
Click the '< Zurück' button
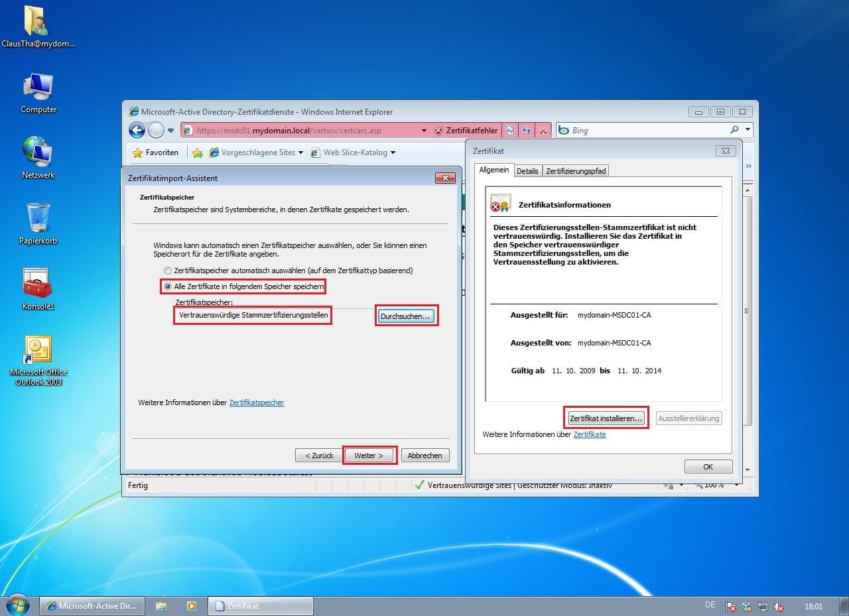click(319, 456)
